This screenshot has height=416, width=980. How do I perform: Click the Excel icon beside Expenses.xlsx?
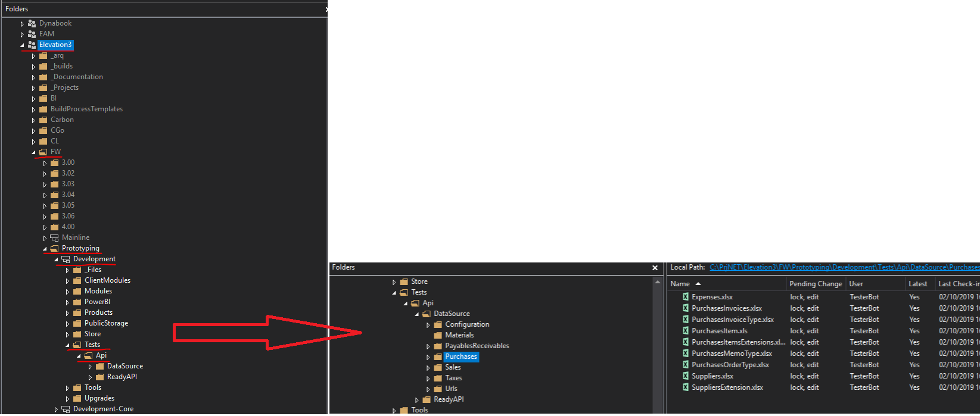686,297
